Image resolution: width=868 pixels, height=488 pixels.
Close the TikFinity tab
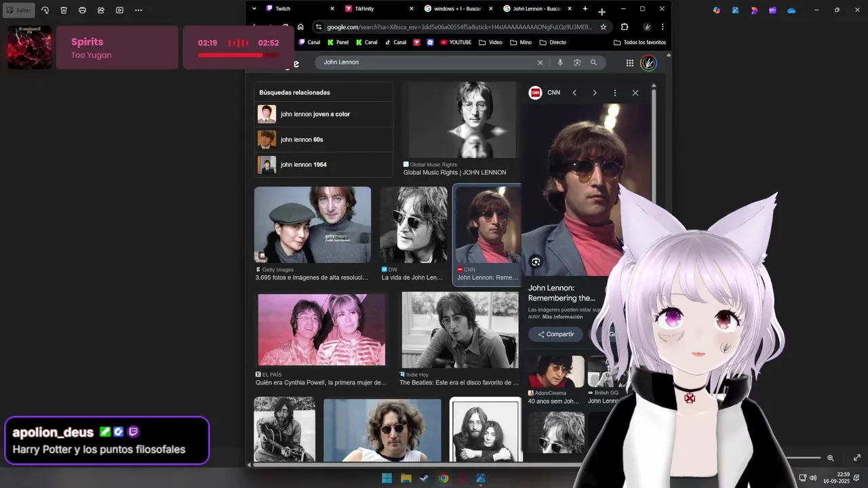pyautogui.click(x=412, y=9)
